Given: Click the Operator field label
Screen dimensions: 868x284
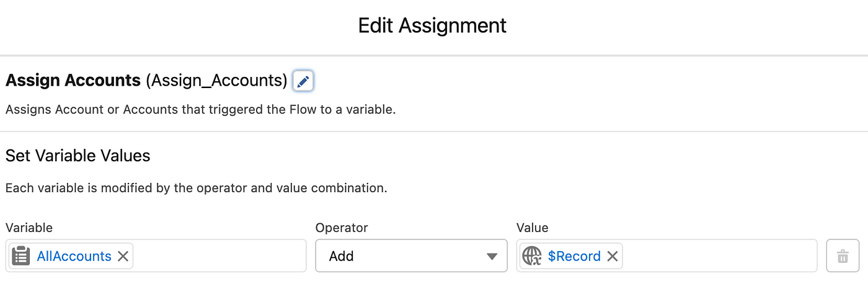Looking at the screenshot, I should [x=342, y=228].
